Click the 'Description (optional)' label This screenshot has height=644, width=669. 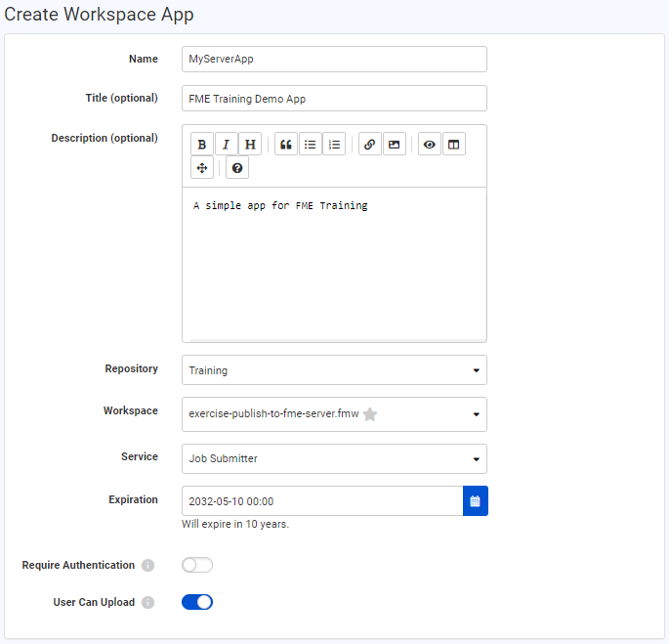click(105, 138)
